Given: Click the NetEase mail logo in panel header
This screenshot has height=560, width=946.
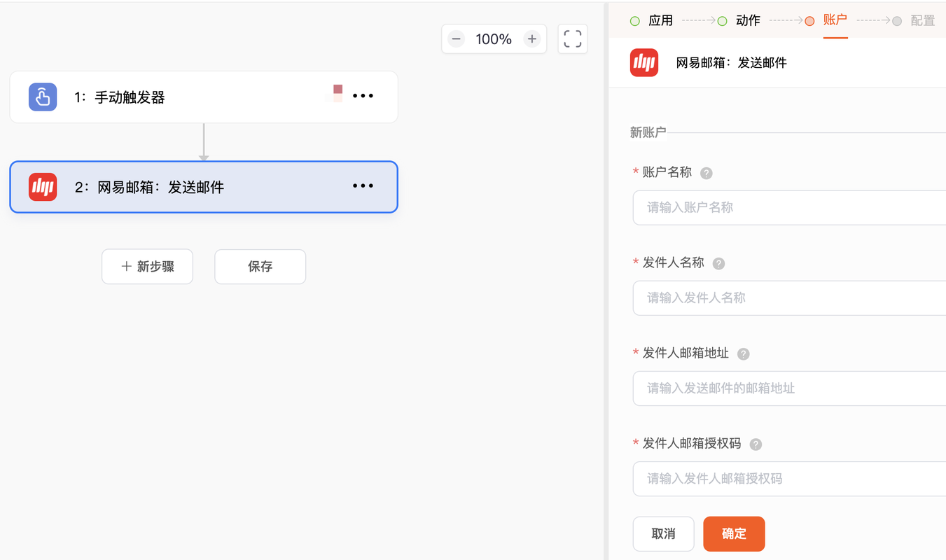Looking at the screenshot, I should click(644, 62).
